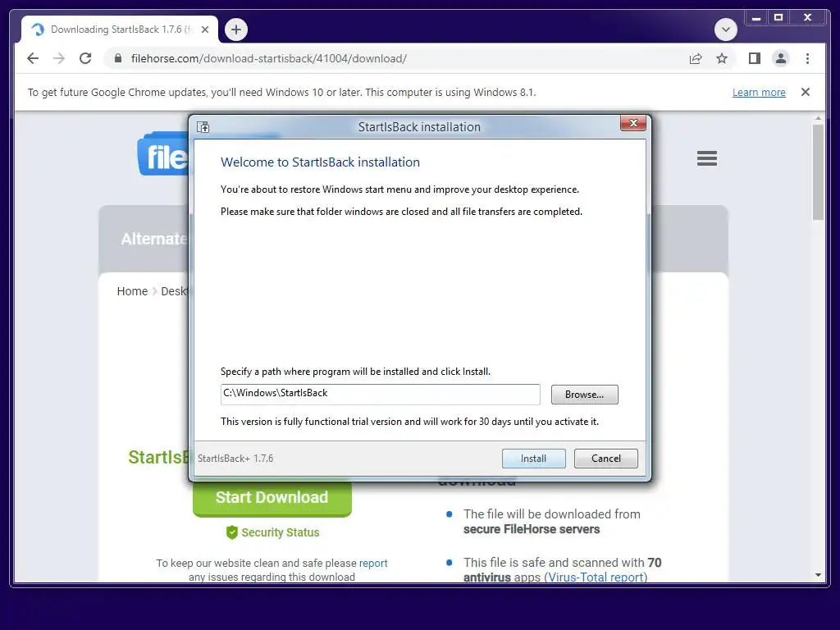The image size is (840, 630).
Task: Click the Security Status link
Action: click(x=281, y=532)
